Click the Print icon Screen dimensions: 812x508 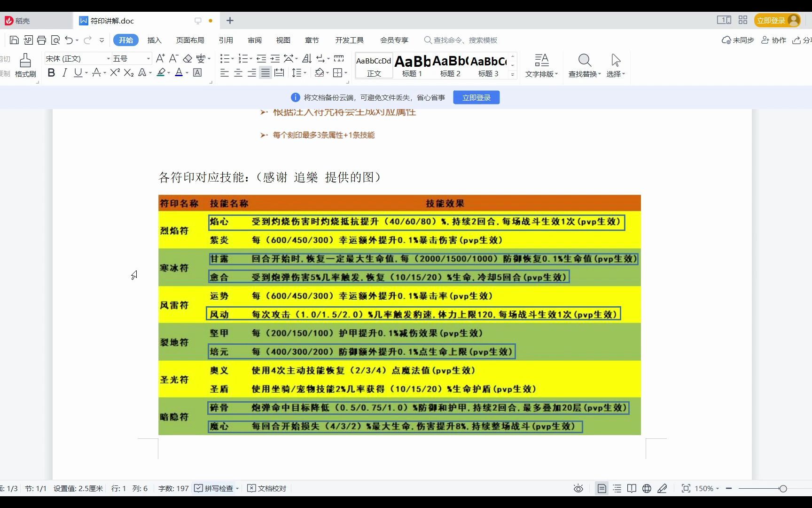41,40
